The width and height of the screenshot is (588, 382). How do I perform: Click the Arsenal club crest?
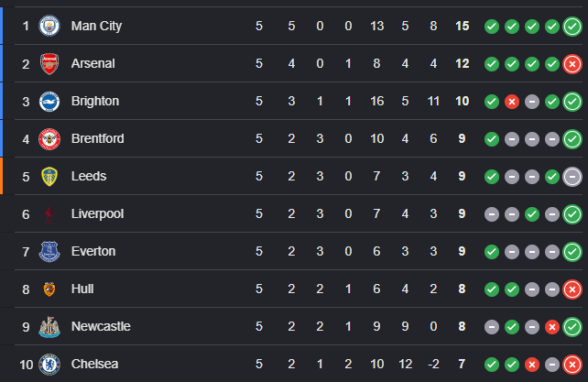(49, 63)
